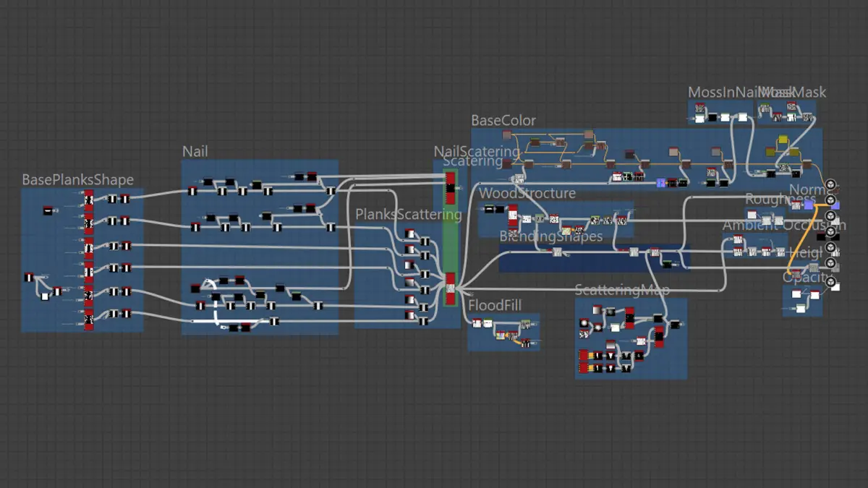
Task: Click the PlanksScattering frame label
Action: [x=408, y=214]
